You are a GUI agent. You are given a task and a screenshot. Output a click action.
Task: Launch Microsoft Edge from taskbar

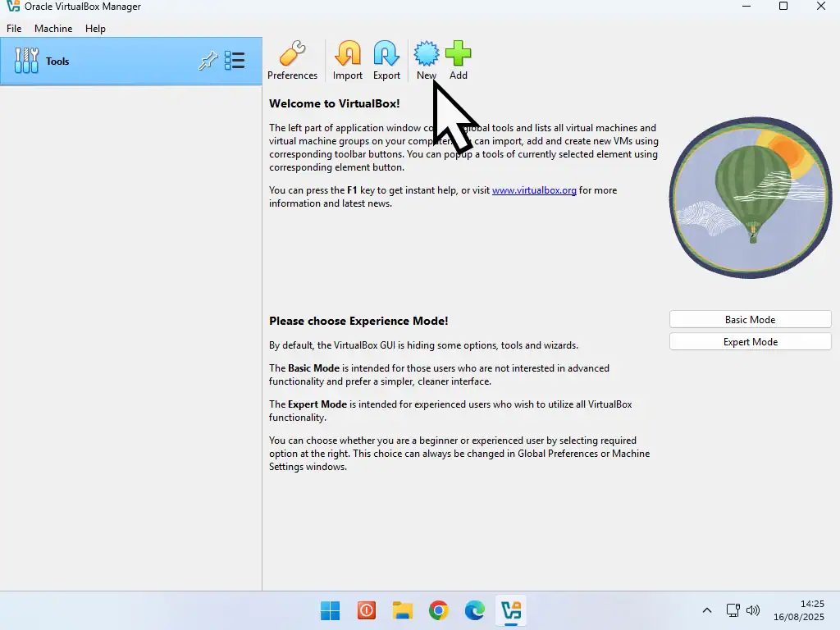pos(475,610)
